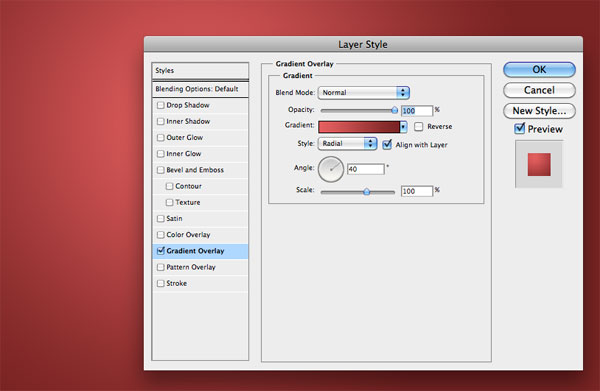Click the red style preview thumbnail
The image size is (600, 391).
click(539, 165)
